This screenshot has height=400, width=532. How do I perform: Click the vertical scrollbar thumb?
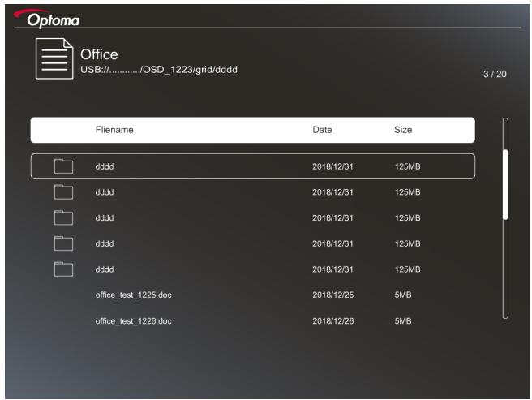(x=505, y=184)
